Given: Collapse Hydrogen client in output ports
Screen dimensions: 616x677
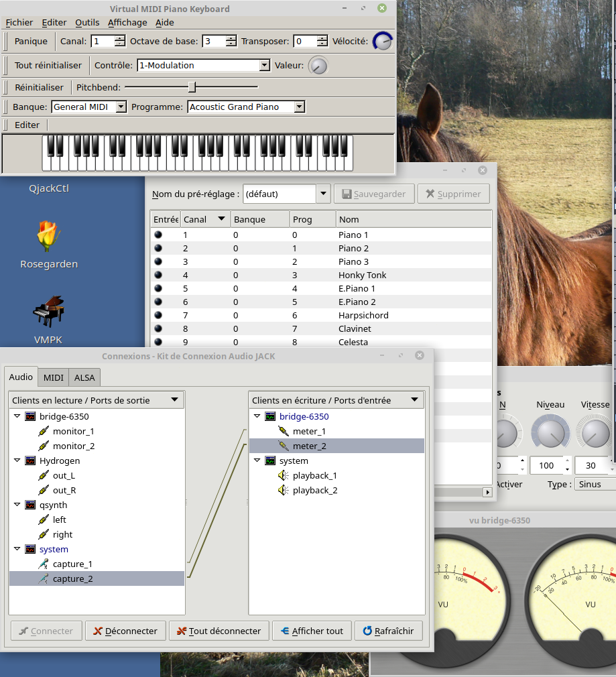Looking at the screenshot, I should click(17, 460).
